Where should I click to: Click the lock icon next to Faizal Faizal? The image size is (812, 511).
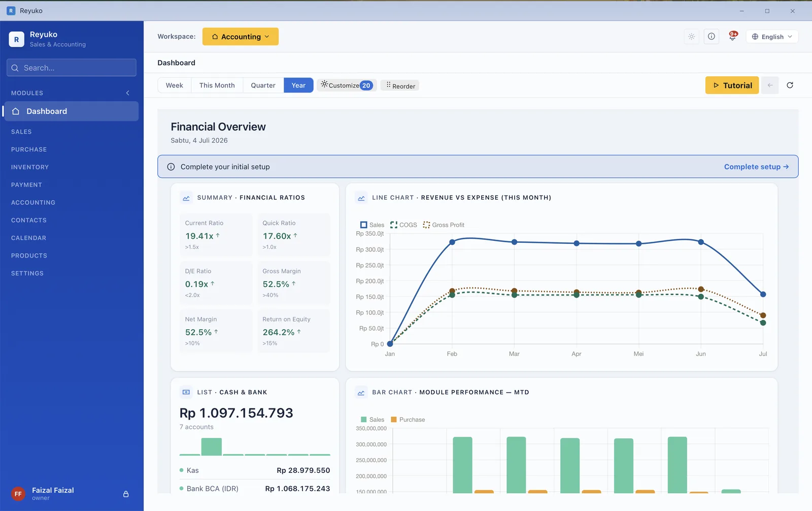(126, 494)
